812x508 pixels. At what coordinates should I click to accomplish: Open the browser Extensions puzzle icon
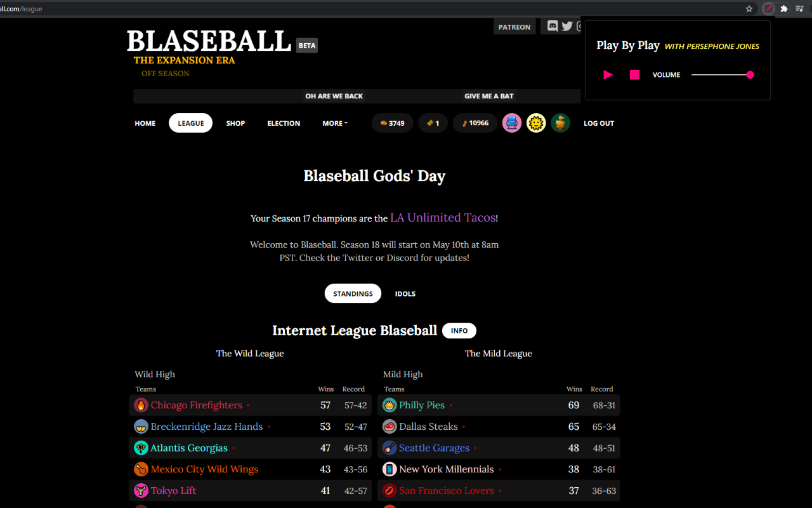pos(784,9)
